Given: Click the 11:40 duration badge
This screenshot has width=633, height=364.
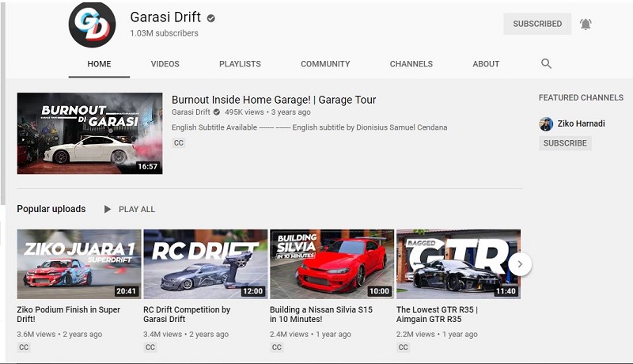Looking at the screenshot, I should tap(506, 291).
